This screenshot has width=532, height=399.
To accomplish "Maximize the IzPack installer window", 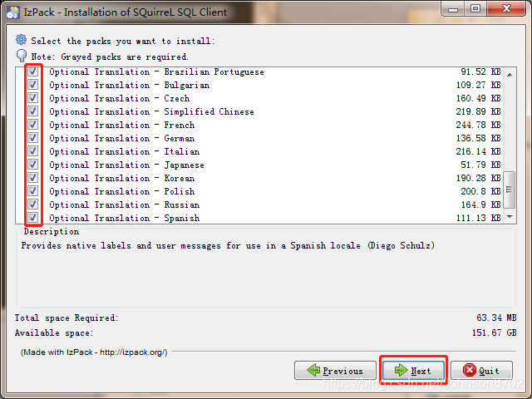I will [x=475, y=8].
